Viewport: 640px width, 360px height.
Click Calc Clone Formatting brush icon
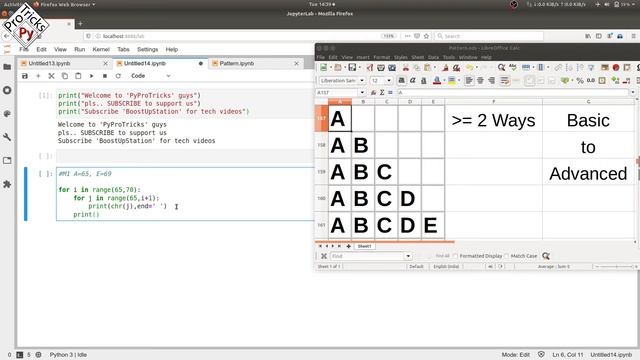pos(445,67)
